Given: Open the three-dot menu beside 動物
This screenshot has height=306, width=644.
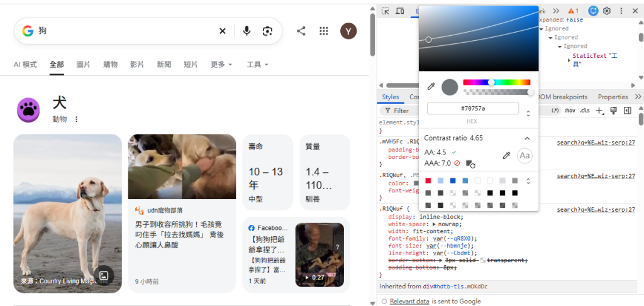Looking at the screenshot, I should (76, 119).
